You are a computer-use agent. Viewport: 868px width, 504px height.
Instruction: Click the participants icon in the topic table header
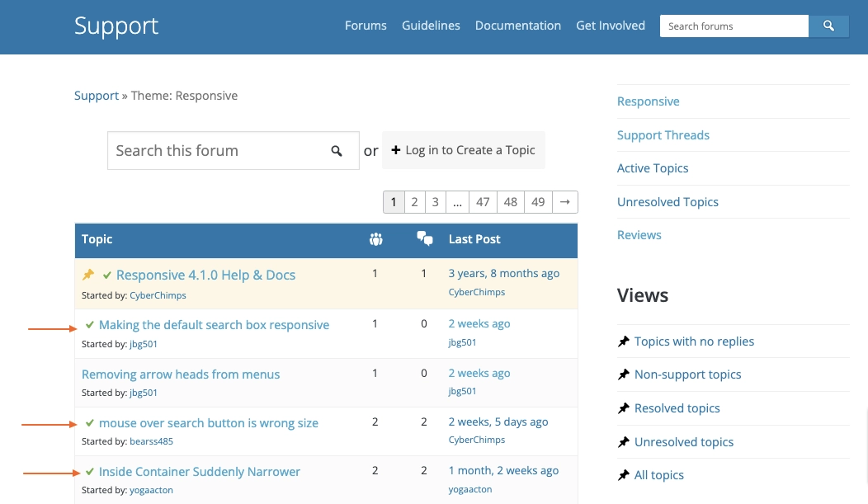tap(376, 238)
